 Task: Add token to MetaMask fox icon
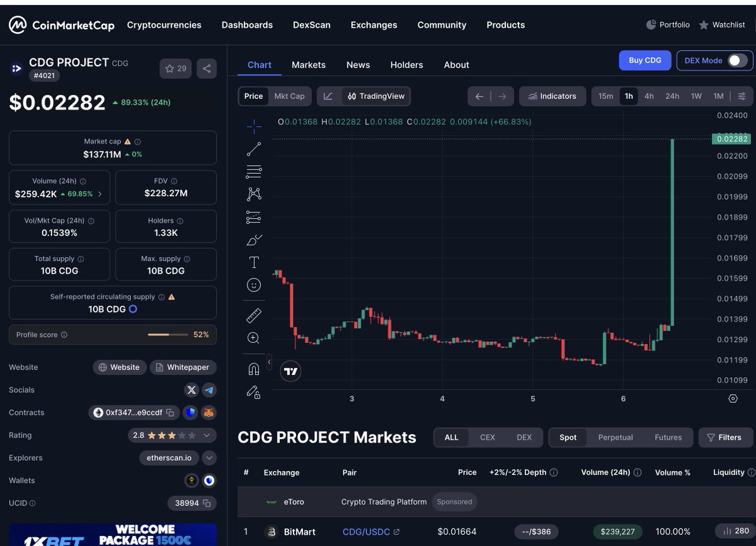click(209, 413)
